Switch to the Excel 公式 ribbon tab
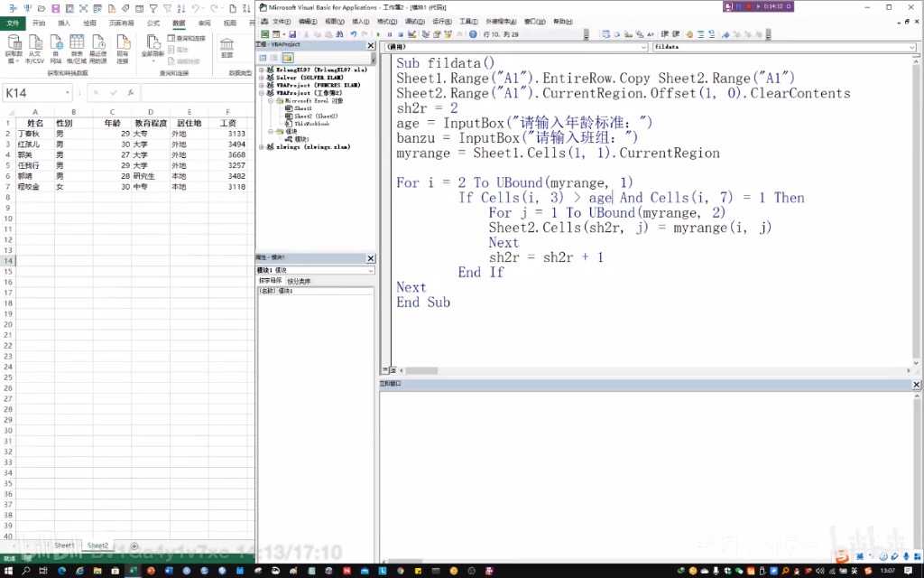Screen dimensions: 924x578 (x=153, y=23)
